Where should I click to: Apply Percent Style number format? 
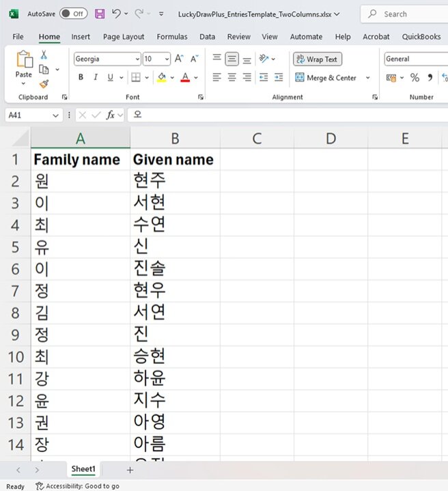(415, 78)
